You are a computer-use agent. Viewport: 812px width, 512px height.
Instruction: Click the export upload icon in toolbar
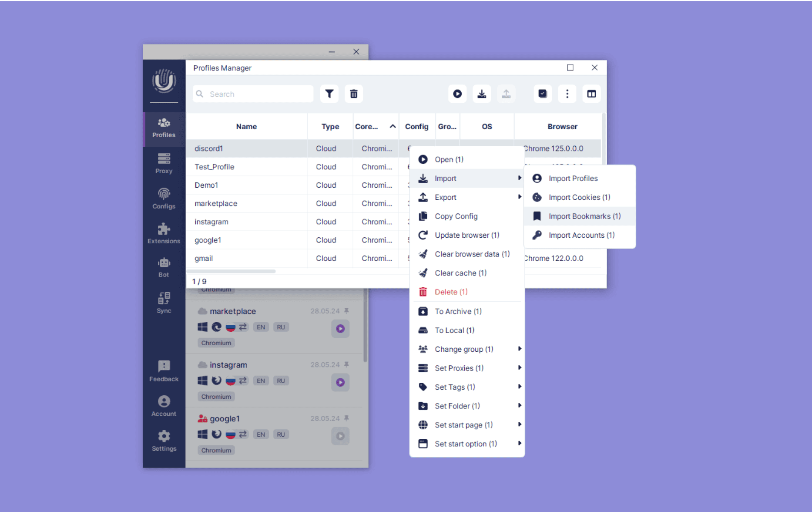click(506, 94)
